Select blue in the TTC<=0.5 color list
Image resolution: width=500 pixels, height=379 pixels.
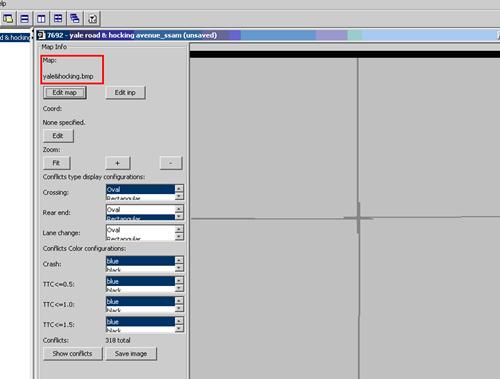click(140, 281)
